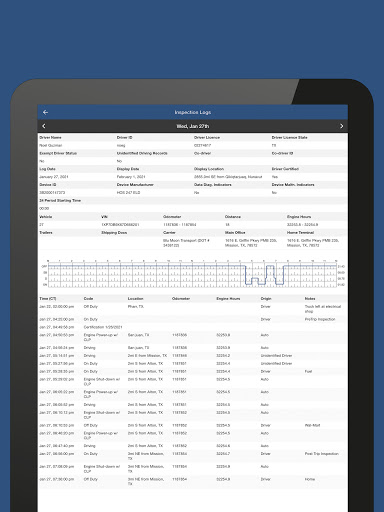This screenshot has height=512, width=384.
Task: Select the Code column header
Action: coord(88,298)
